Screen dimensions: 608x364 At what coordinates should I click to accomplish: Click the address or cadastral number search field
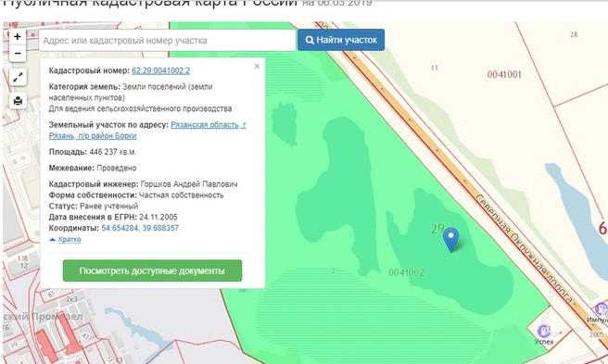(167, 41)
